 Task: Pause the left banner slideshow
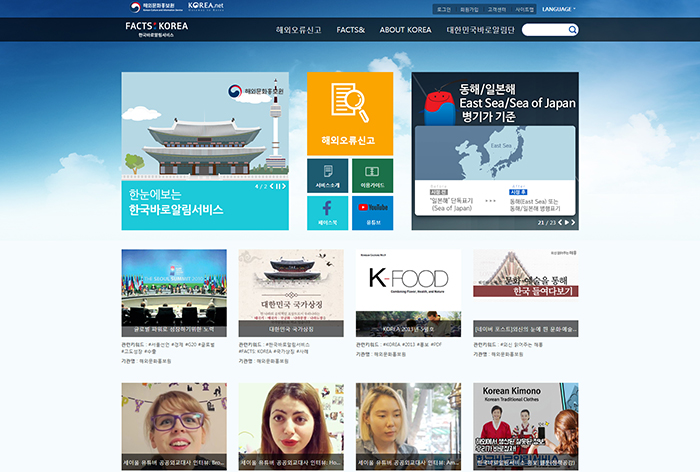278,186
